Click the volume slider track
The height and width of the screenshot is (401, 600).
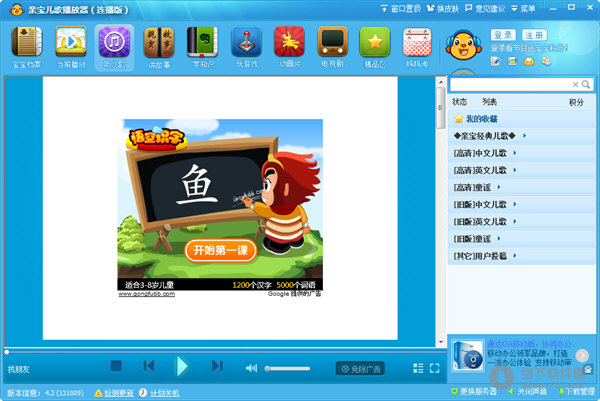tap(287, 368)
